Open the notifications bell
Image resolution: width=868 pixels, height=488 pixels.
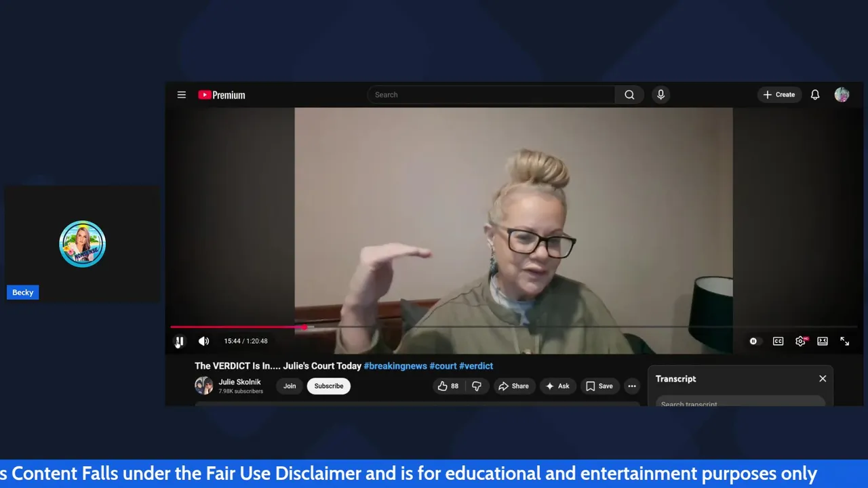[815, 95]
